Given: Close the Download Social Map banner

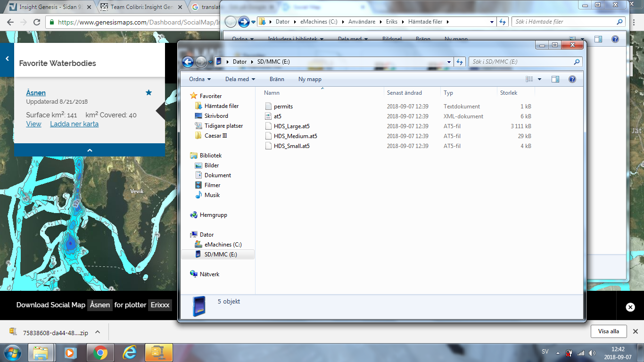Looking at the screenshot, I should pos(630,307).
